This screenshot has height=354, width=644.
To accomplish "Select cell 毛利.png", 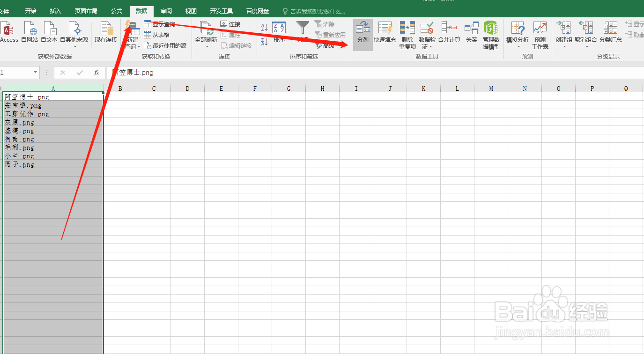I will click(x=53, y=147).
